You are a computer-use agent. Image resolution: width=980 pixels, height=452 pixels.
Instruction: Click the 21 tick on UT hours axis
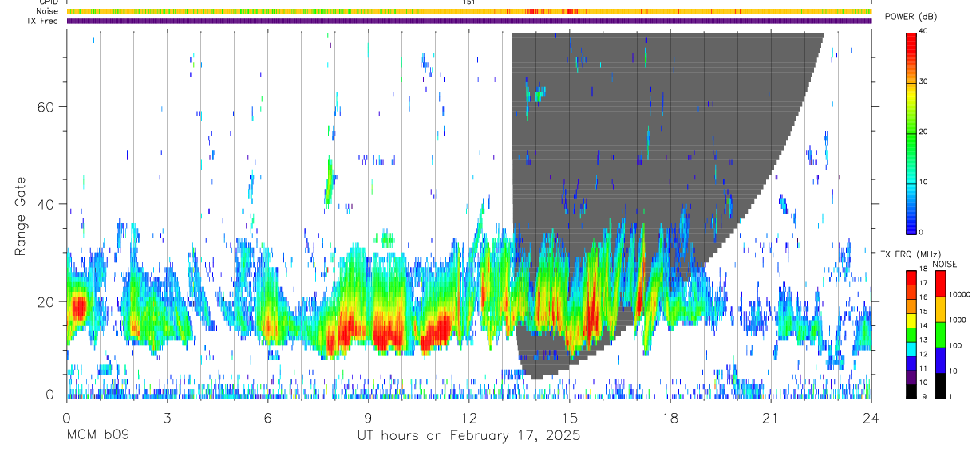pyautogui.click(x=771, y=417)
